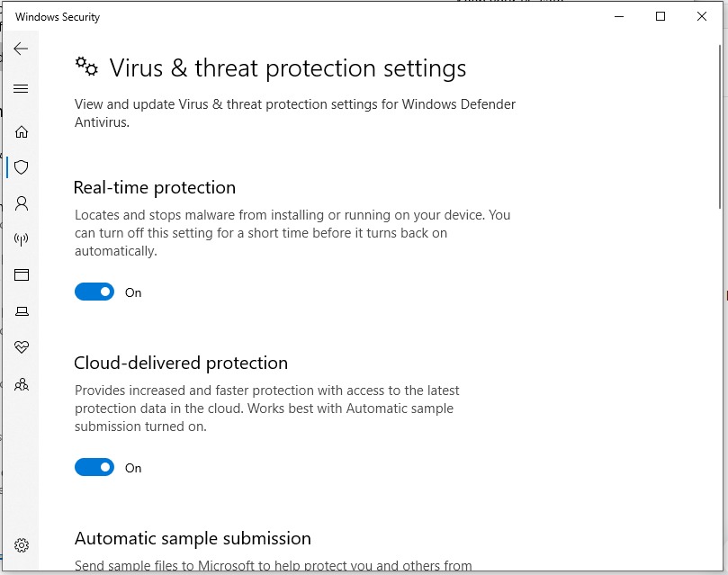
Task: Close the Windows Security window
Action: [702, 16]
